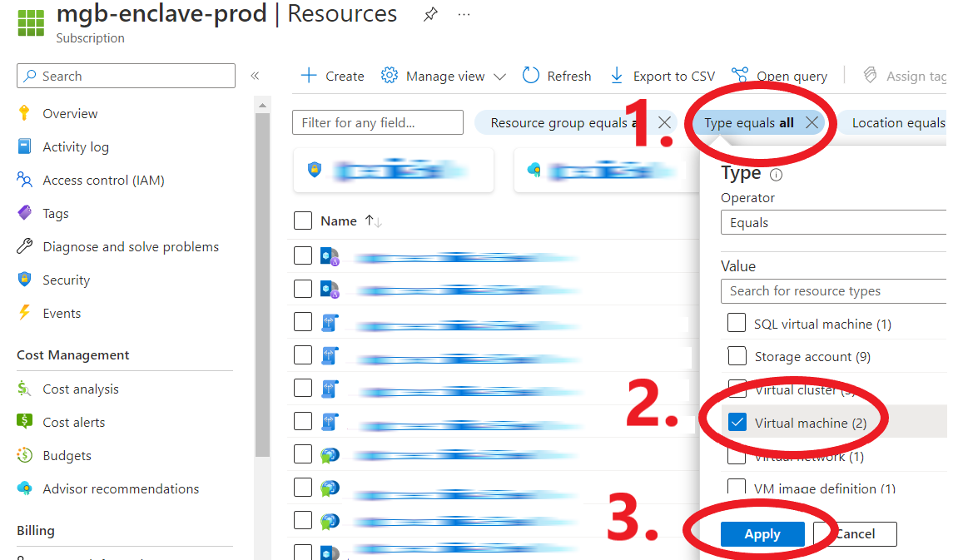Viewport: 958px width, 560px height.
Task: Open Access control (IAM) in the sidebar
Action: tap(103, 181)
